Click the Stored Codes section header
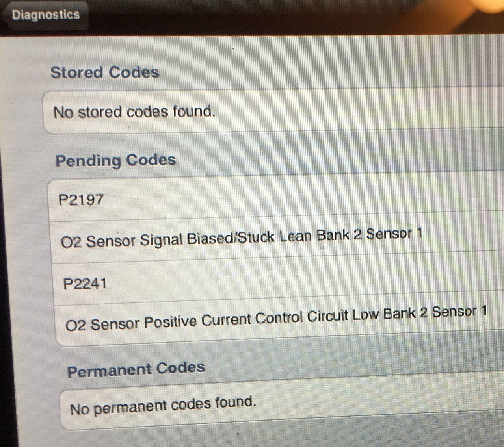This screenshot has height=447, width=504. click(105, 72)
